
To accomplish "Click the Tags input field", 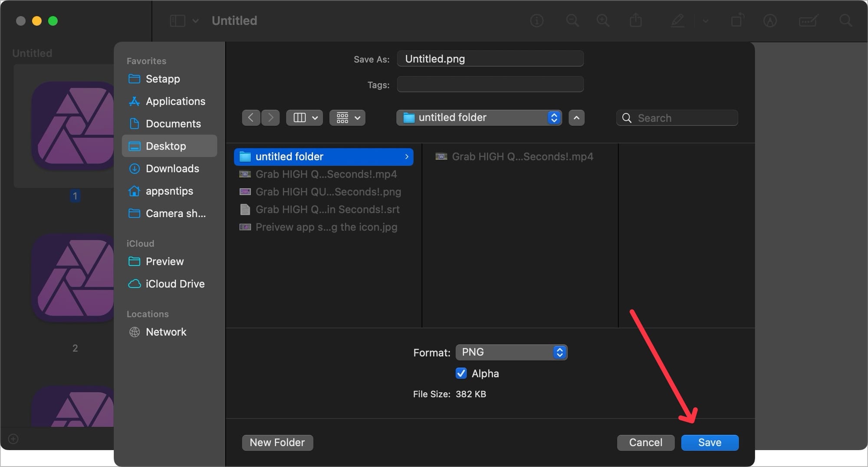I will click(x=490, y=85).
